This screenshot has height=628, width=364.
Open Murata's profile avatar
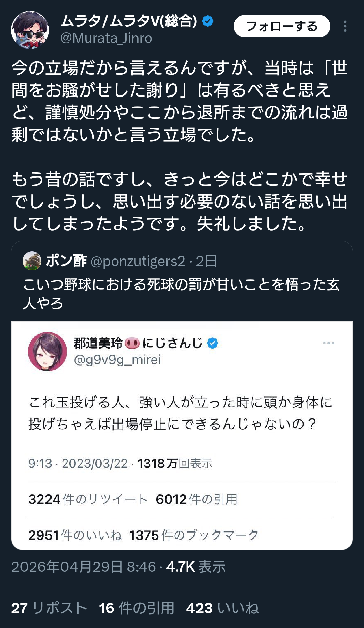tap(30, 30)
